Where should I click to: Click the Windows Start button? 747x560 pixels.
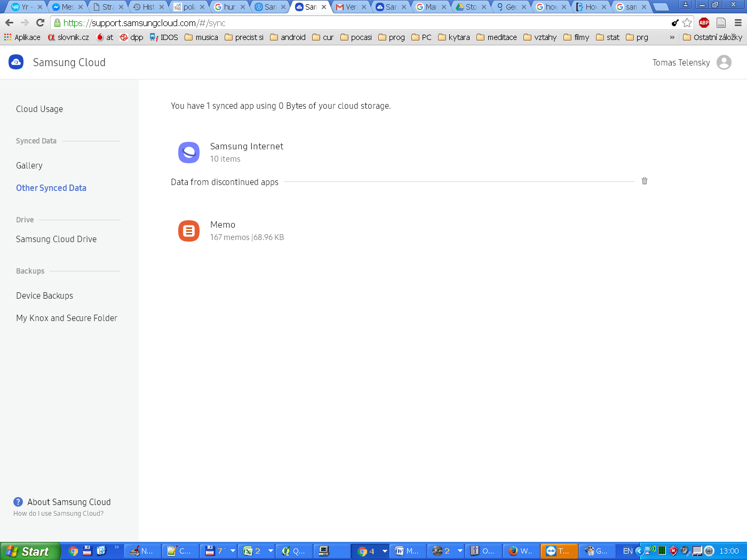point(30,551)
